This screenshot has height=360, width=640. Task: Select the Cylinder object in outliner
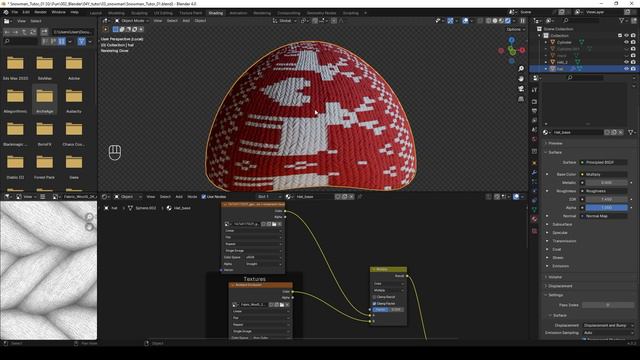click(x=564, y=42)
